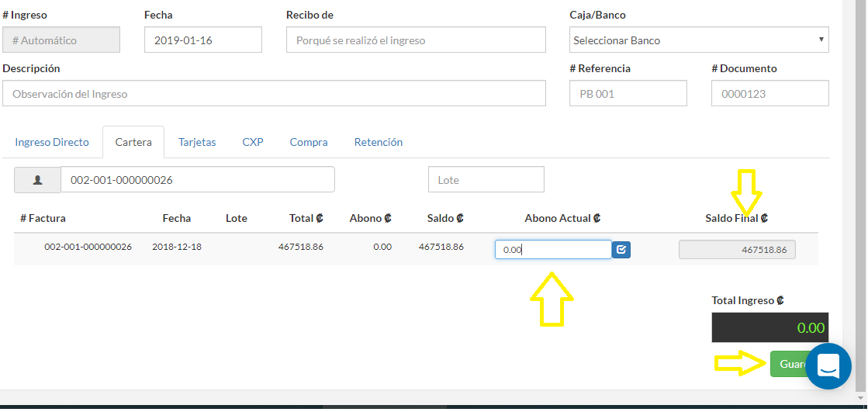Screen dimensions: 868x412
Task: Click the # Referencia input field
Action: (628, 94)
